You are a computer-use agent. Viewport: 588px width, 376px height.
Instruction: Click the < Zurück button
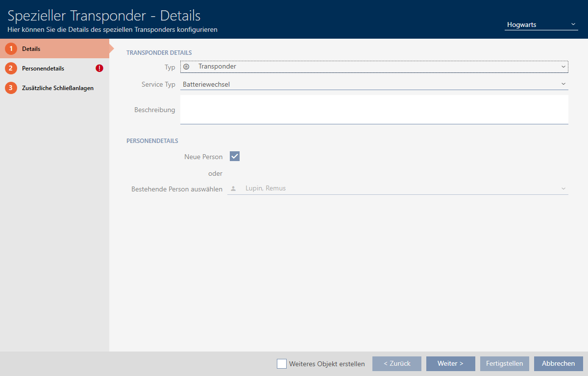click(x=397, y=364)
